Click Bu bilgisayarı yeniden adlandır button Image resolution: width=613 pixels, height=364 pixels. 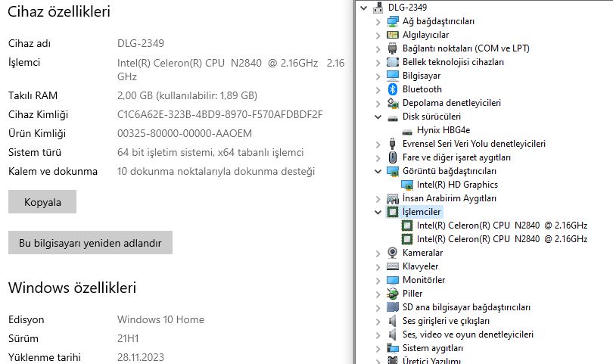click(x=90, y=243)
